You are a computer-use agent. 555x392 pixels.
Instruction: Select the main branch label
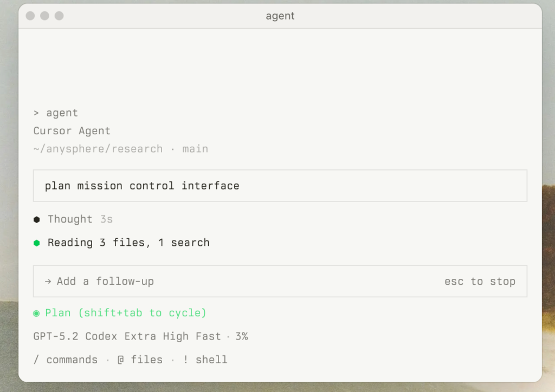pyautogui.click(x=195, y=148)
